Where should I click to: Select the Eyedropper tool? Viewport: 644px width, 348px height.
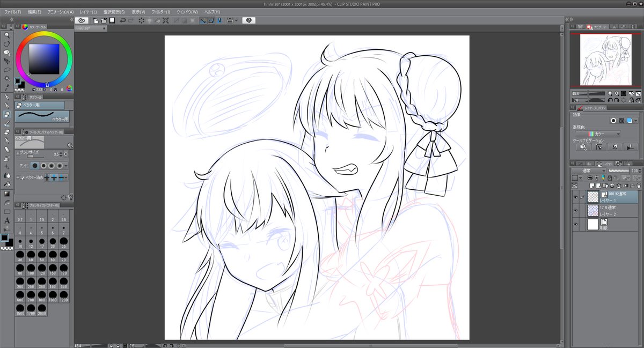7,87
